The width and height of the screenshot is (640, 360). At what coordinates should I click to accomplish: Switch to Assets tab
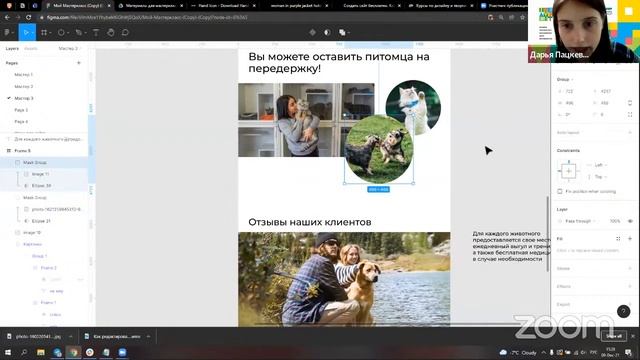pos(31,48)
